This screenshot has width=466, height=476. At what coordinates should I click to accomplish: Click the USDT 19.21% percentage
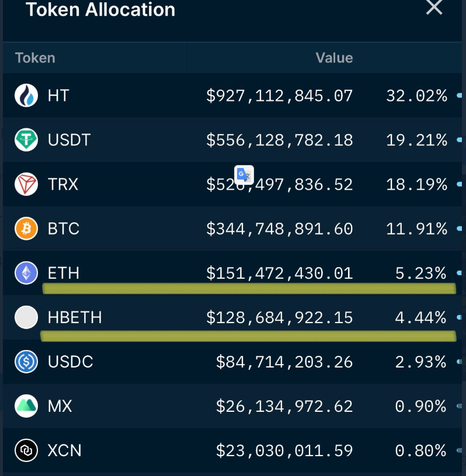tap(416, 140)
